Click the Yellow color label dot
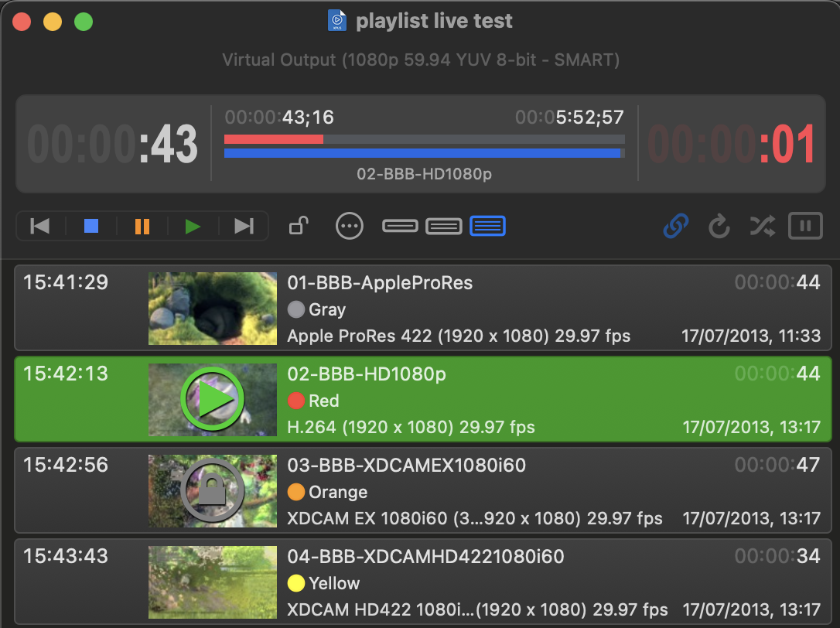840x628 pixels. tap(296, 583)
